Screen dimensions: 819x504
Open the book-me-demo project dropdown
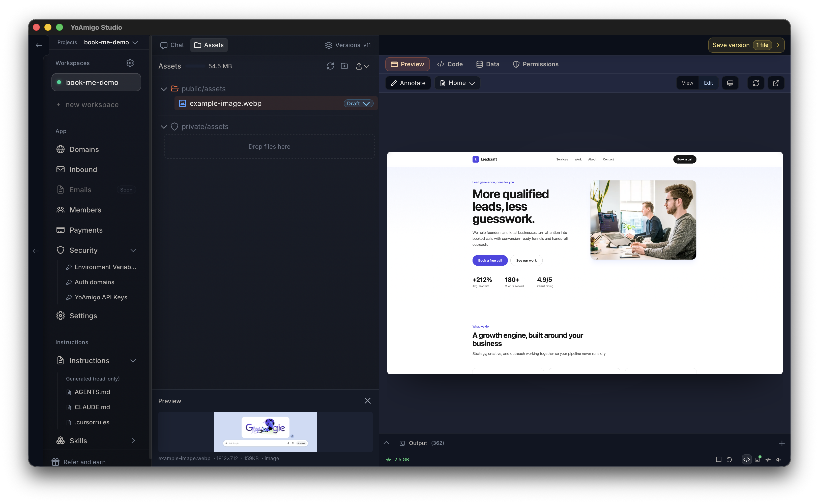111,42
